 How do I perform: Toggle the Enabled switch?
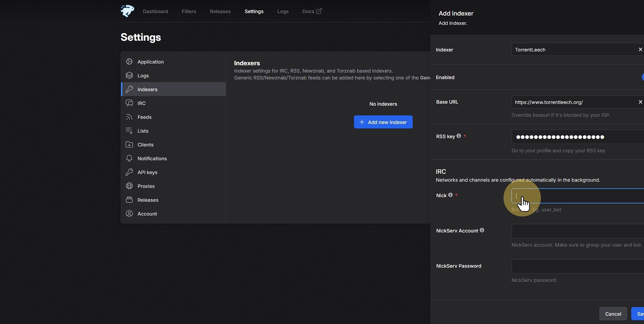tap(643, 77)
